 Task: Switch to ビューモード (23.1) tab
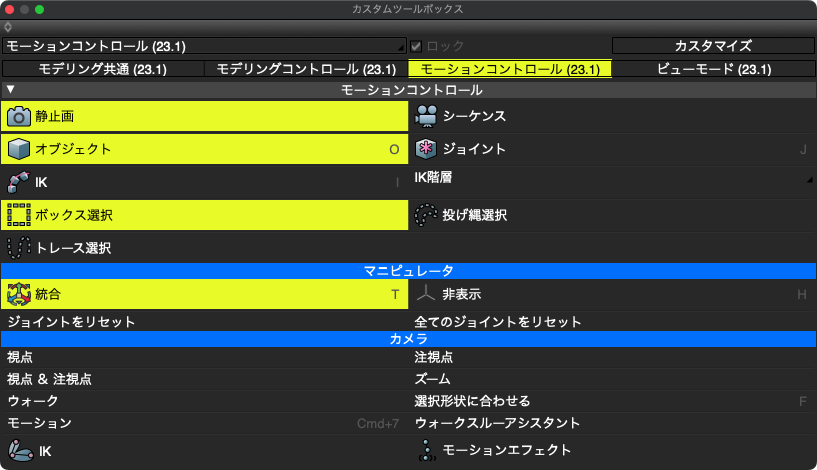click(x=713, y=69)
